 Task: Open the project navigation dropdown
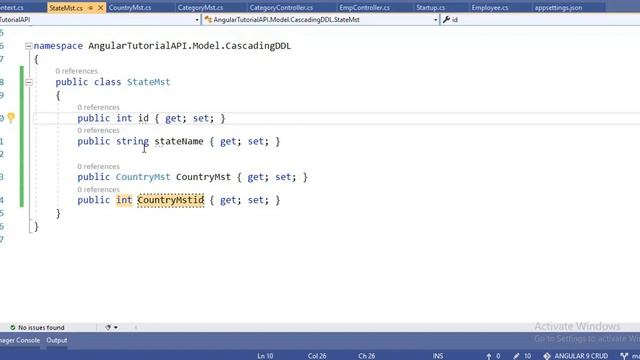coord(197,20)
